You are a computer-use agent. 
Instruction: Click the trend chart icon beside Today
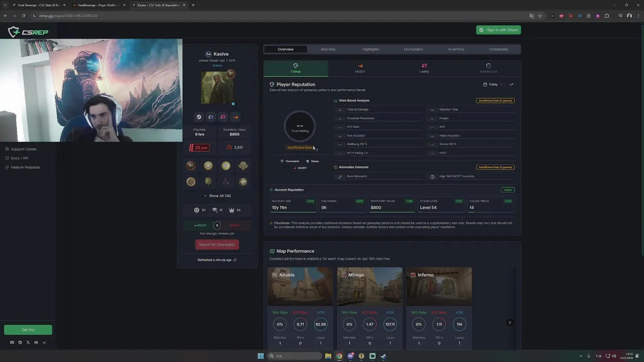pyautogui.click(x=511, y=84)
